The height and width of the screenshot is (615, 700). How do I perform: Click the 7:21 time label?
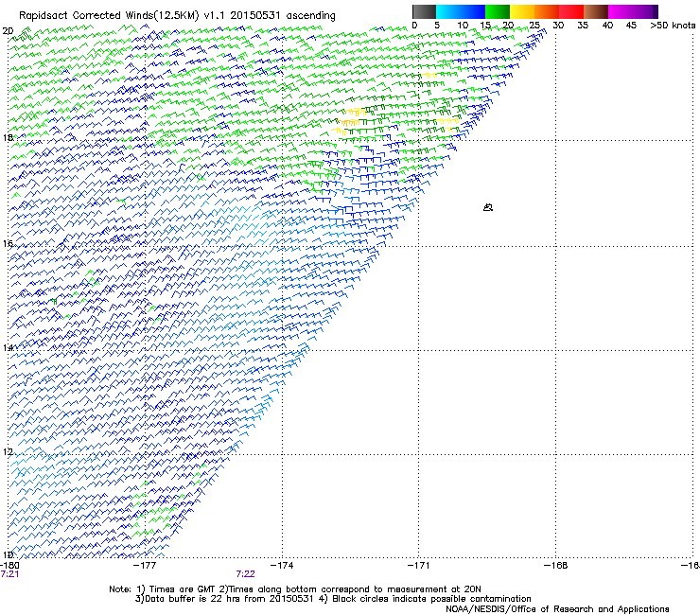click(x=9, y=574)
